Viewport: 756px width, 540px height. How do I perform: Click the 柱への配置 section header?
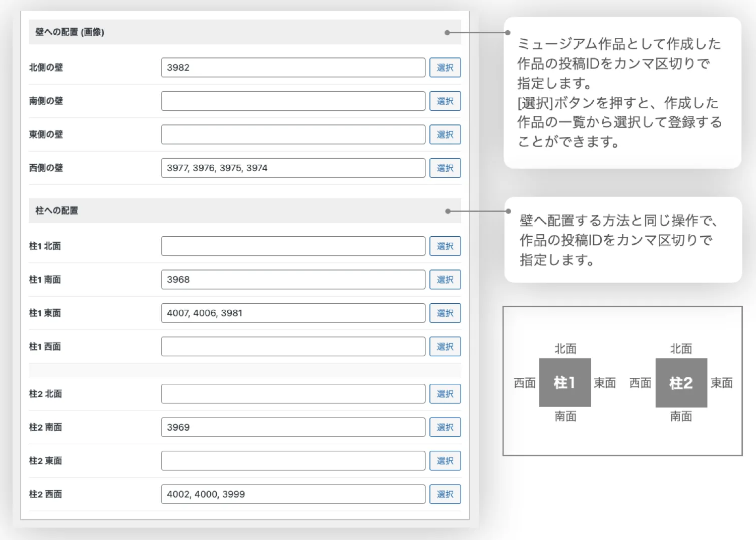click(56, 211)
